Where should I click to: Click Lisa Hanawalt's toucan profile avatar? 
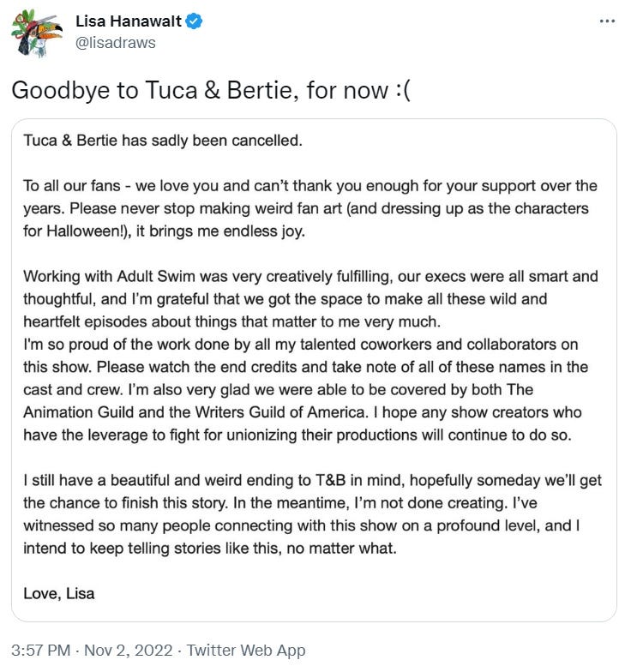[x=36, y=33]
